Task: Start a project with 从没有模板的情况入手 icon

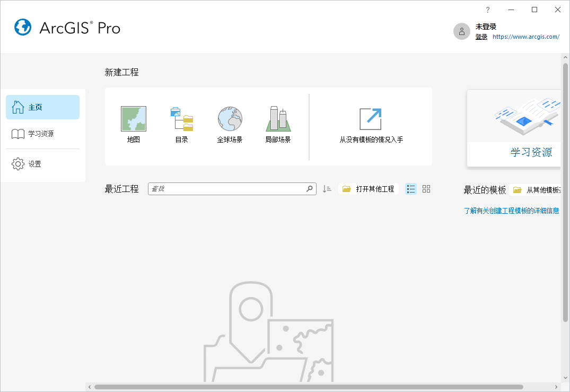Action: coord(370,118)
